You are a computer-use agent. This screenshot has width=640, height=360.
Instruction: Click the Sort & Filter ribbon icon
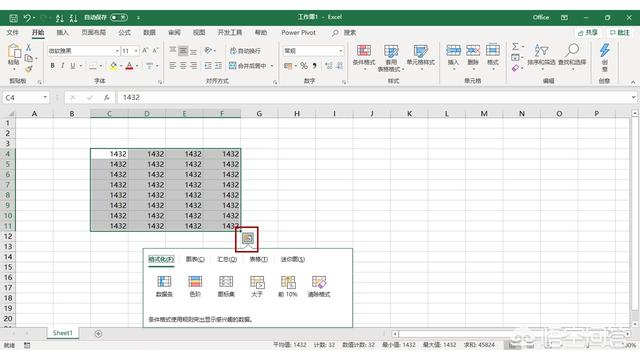(541, 55)
